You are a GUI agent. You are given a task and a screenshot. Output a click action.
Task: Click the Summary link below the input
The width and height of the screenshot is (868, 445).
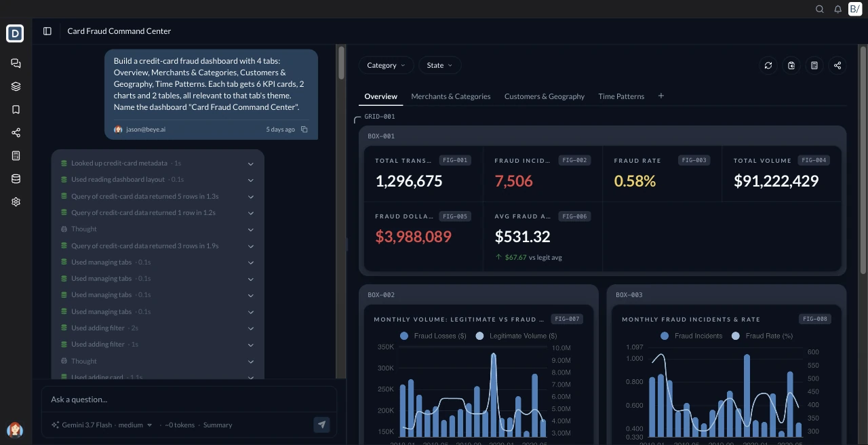click(218, 425)
